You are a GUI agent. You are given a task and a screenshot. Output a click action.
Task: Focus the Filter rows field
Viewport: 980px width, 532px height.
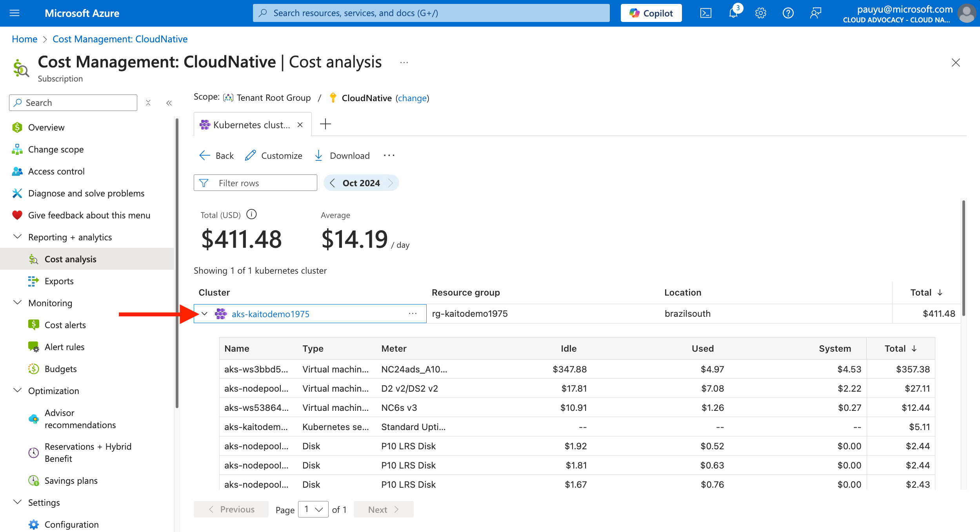click(x=255, y=183)
